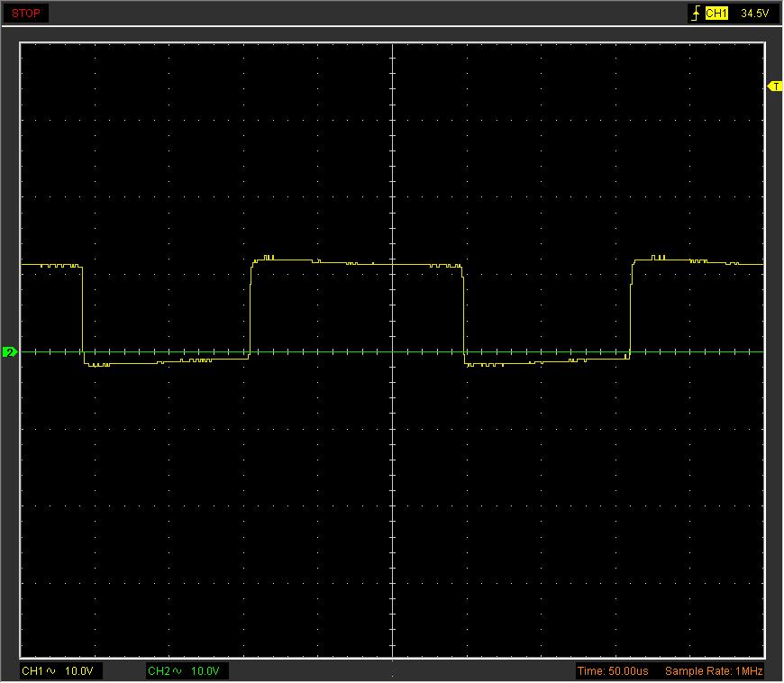The height and width of the screenshot is (683, 784).
Task: Click the first rising edge of yellow waveform
Action: point(251,311)
